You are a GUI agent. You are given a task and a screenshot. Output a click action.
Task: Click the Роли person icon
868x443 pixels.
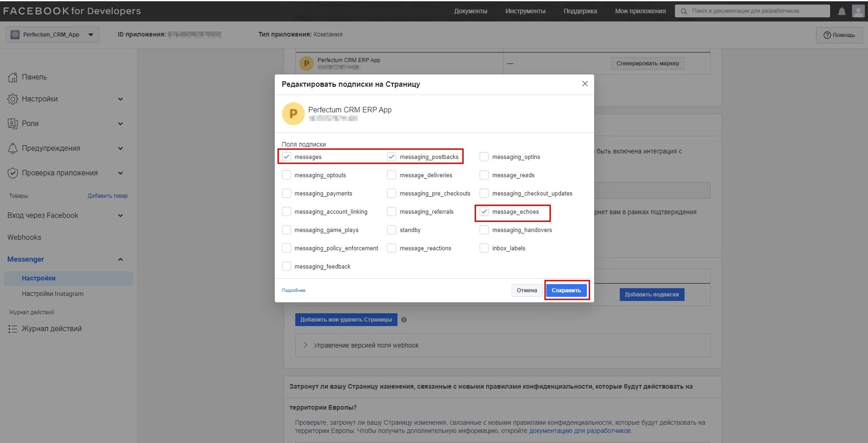13,124
